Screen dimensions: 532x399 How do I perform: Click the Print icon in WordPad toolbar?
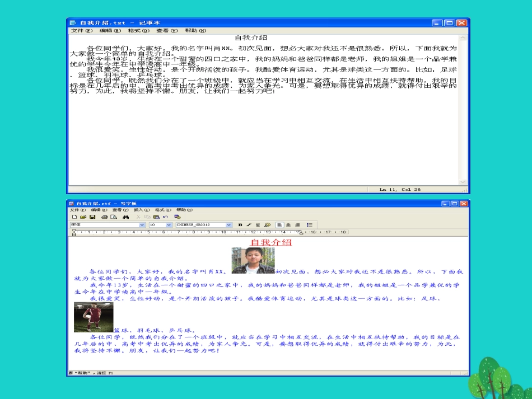pos(105,217)
